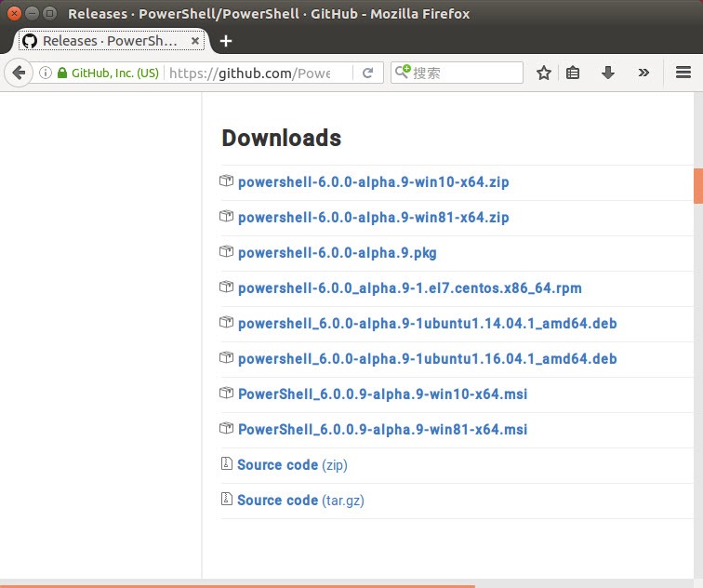Download powershell-6.0.0-alpha.9-win10-x64.zip
This screenshot has height=588, width=703.
pyautogui.click(x=373, y=181)
